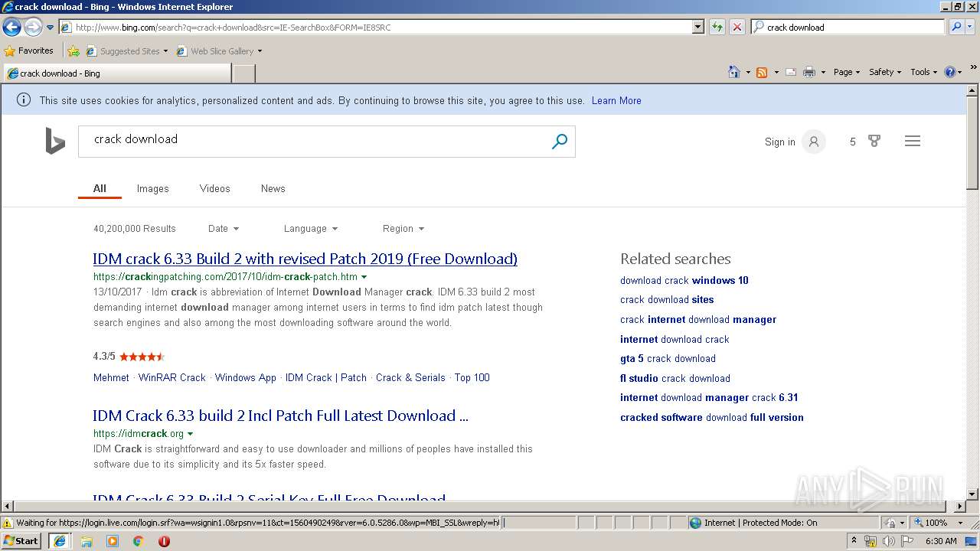Expand the search provider dropdown arrow
Viewport: 980px width, 551px height.
tap(972, 27)
